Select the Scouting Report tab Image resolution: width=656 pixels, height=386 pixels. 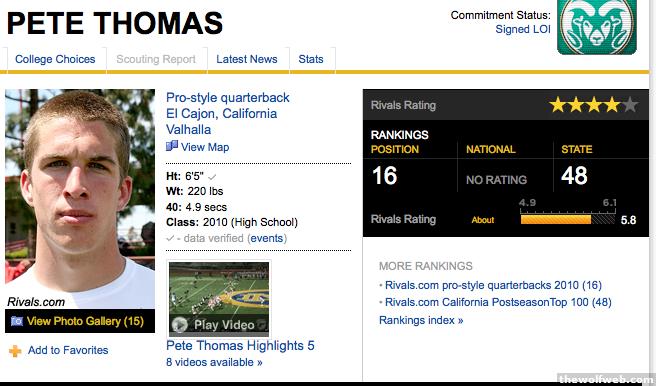[x=156, y=59]
